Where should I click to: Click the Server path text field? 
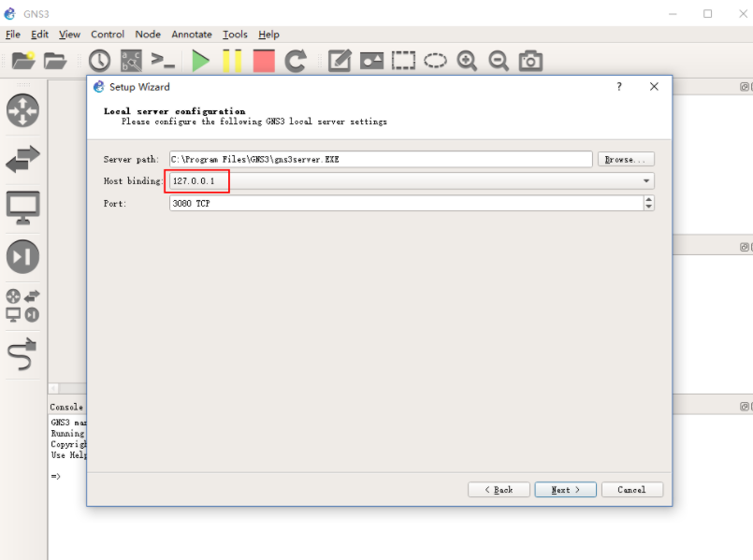tap(380, 160)
